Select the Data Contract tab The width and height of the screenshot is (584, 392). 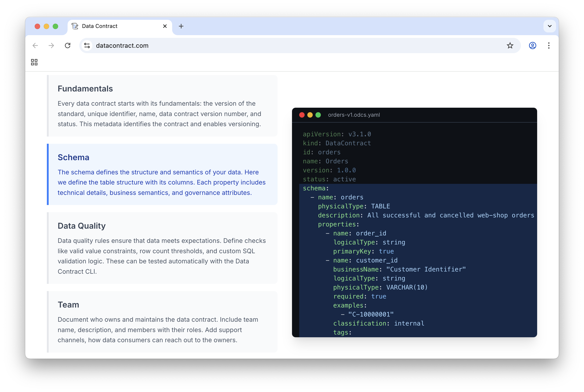pos(112,26)
